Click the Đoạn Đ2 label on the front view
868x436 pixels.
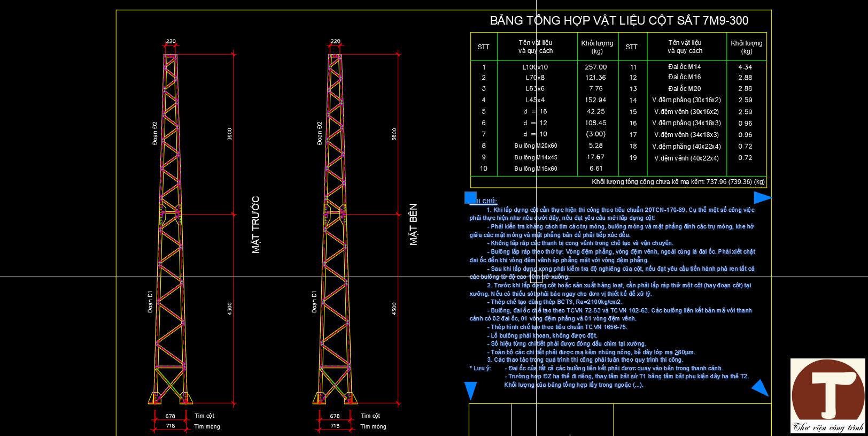[154, 133]
